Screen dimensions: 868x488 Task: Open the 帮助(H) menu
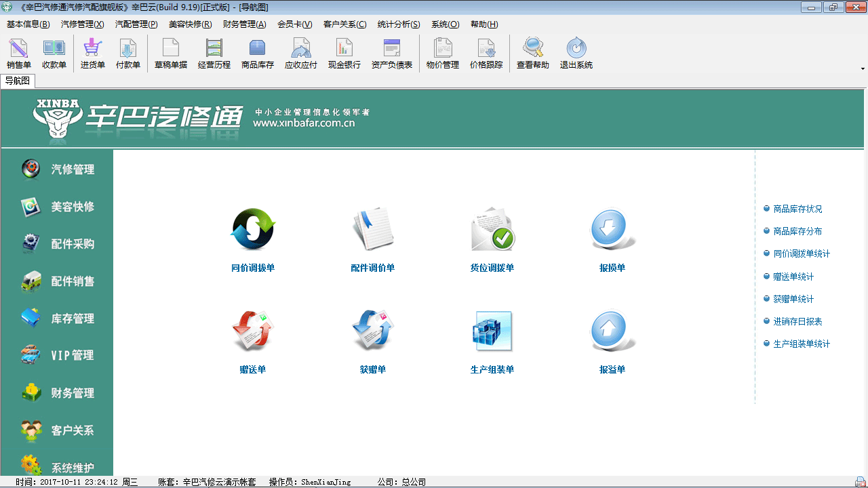point(484,24)
